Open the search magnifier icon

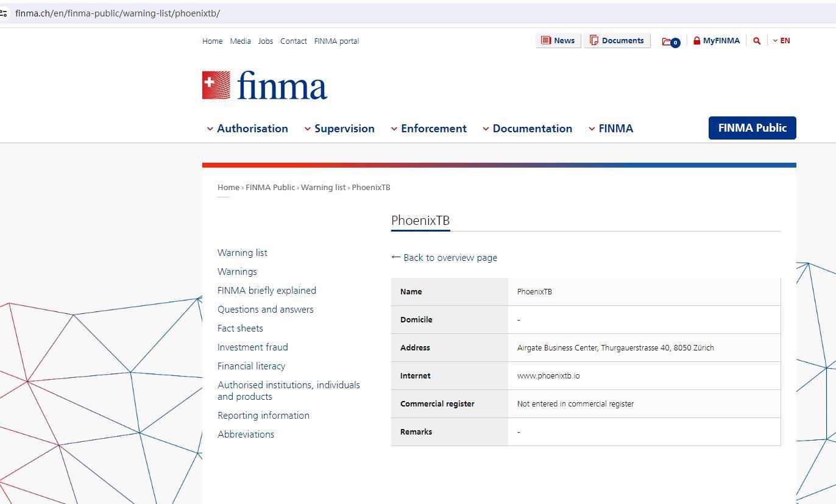point(757,41)
